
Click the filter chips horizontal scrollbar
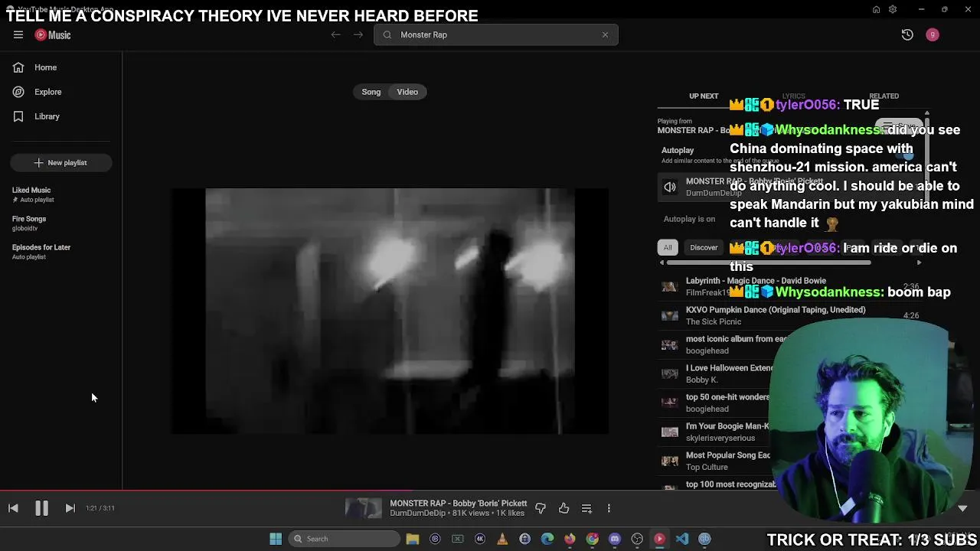(768, 262)
